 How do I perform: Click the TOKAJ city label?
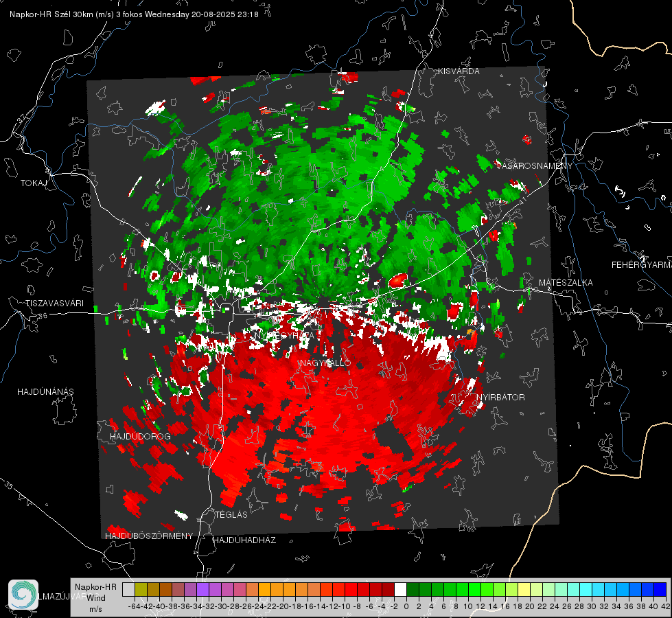[x=34, y=183]
